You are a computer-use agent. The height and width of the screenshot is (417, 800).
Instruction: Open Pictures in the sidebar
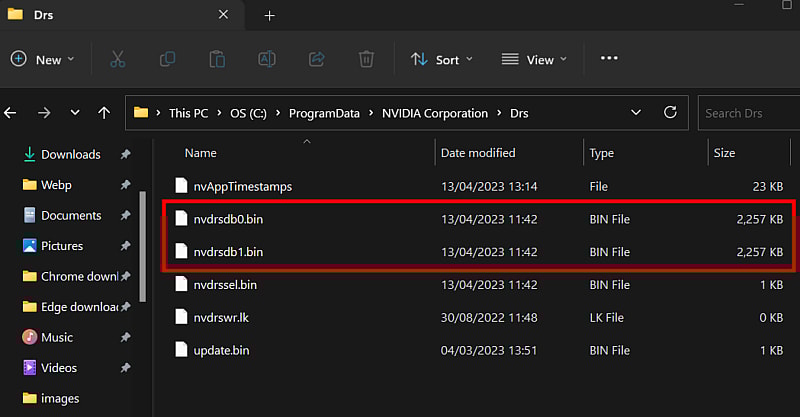62,246
